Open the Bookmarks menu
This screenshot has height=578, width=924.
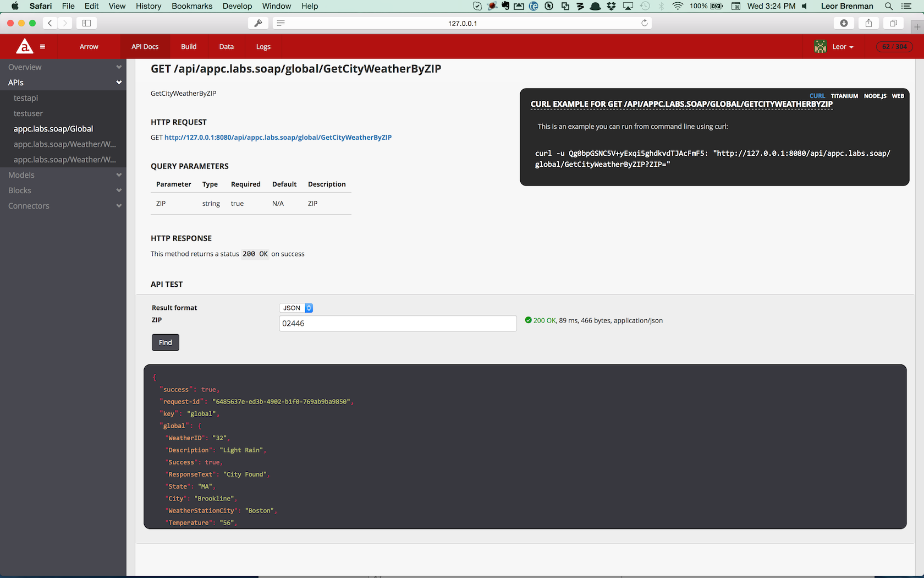coord(192,6)
